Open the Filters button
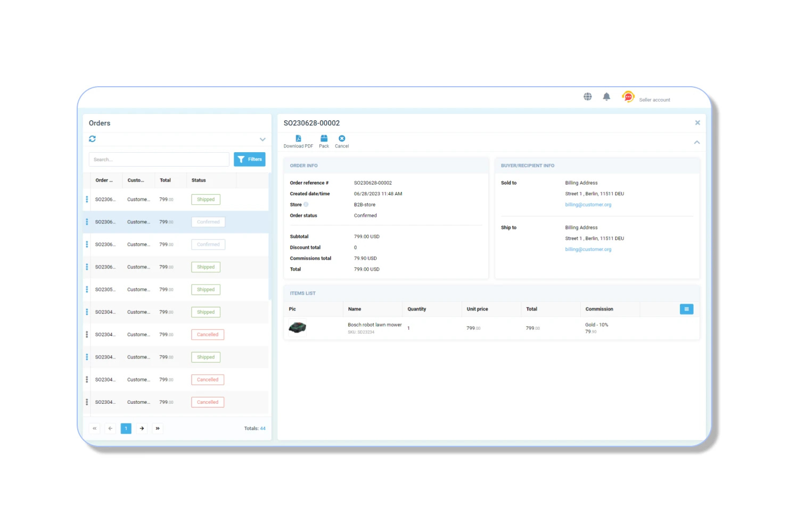Viewport: 788px width, 532px height. click(250, 159)
